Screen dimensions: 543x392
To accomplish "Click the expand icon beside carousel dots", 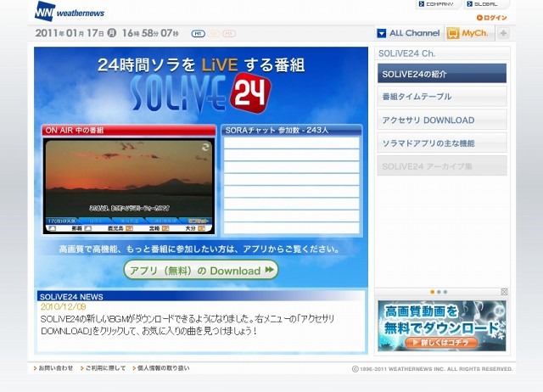I will 504,292.
